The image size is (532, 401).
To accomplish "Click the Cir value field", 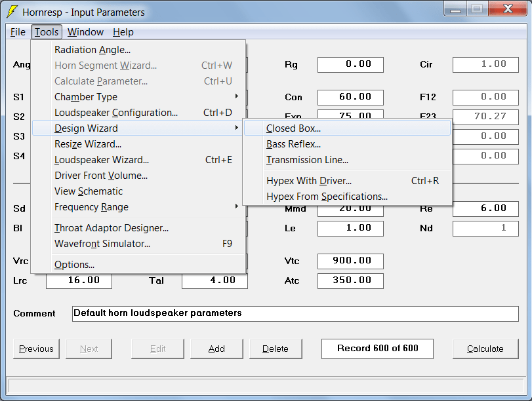I will 485,64.
